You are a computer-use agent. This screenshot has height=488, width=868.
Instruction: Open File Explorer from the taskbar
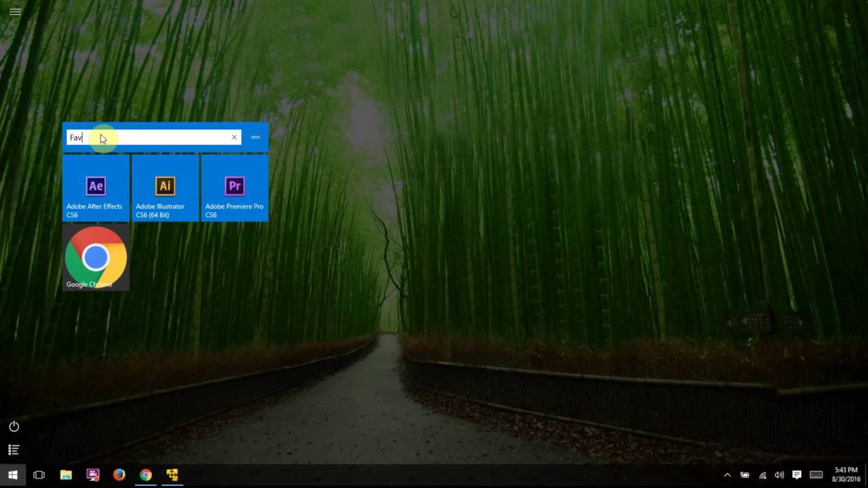66,475
